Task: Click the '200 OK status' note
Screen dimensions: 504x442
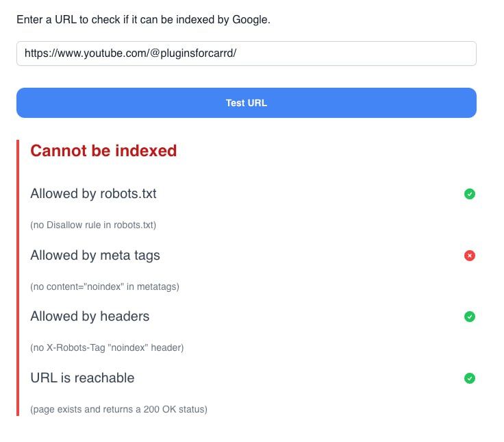Action: pos(118,409)
